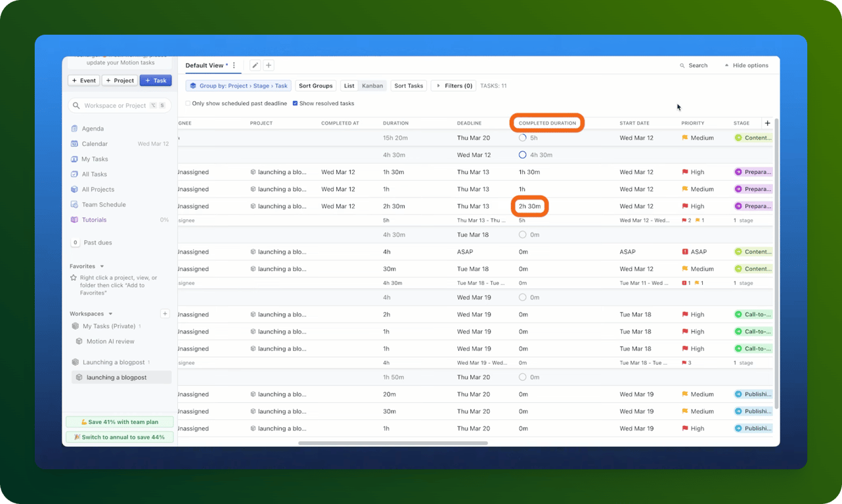Image resolution: width=842 pixels, height=504 pixels.
Task: Click the Past dues label
Action: (97, 243)
